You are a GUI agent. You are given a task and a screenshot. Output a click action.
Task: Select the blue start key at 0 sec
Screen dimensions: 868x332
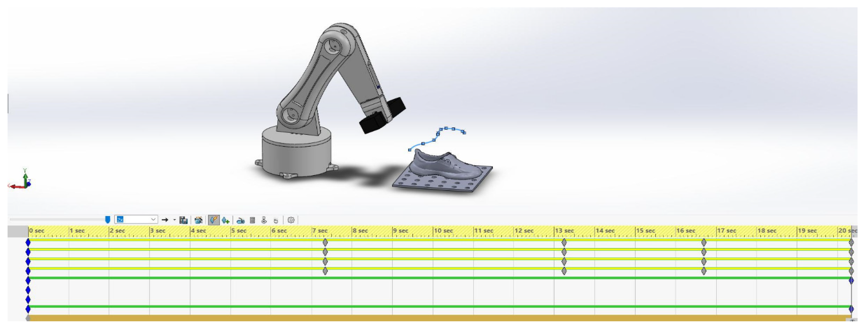tap(28, 242)
